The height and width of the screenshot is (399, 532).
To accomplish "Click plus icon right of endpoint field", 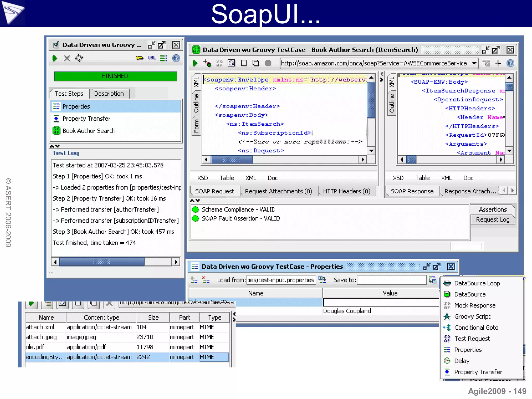I will (498, 63).
